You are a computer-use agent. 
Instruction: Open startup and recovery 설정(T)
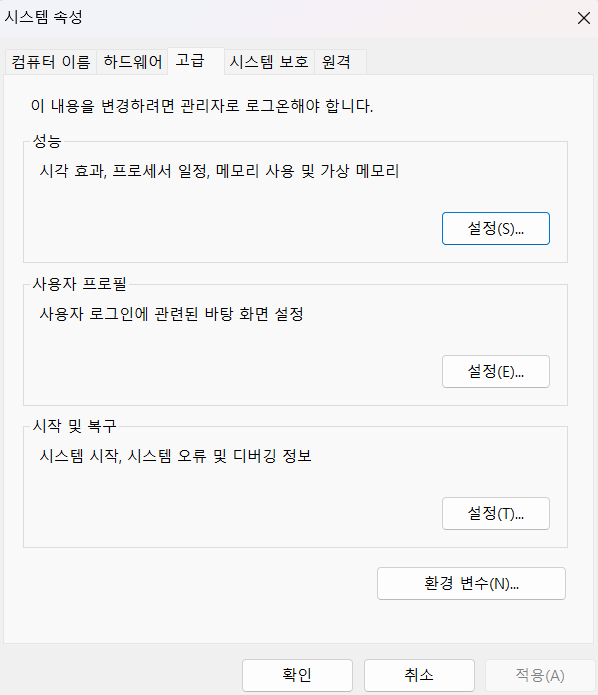[496, 514]
